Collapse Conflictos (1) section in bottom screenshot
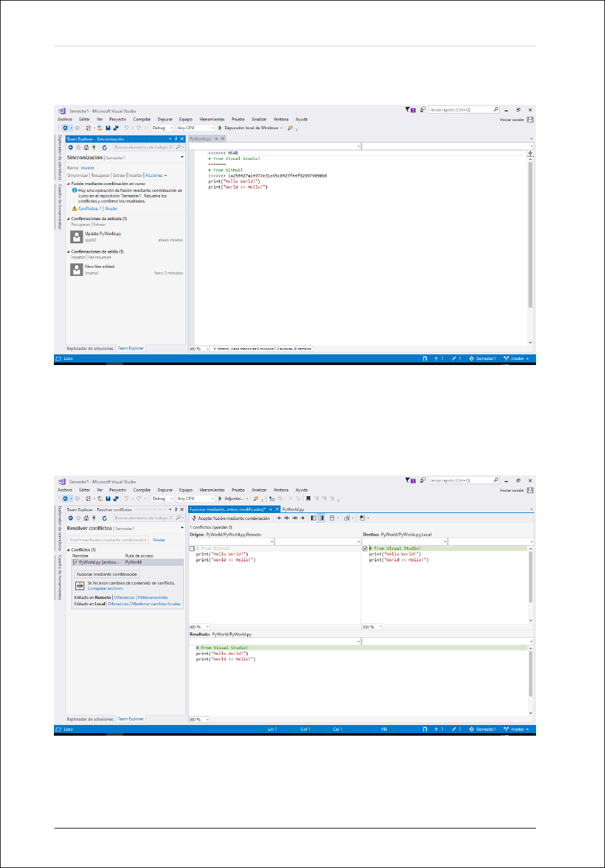Viewport: 605px width, 868px height. point(69,550)
